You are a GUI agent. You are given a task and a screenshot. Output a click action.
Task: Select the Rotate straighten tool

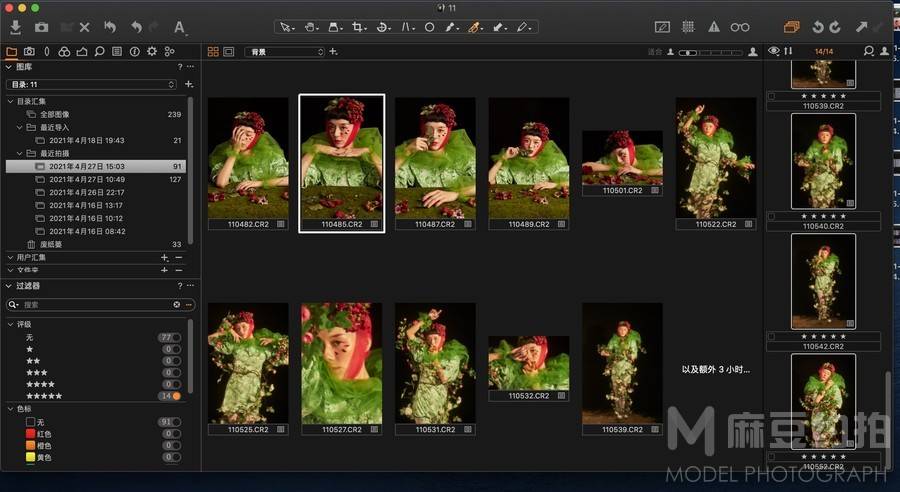click(x=383, y=27)
